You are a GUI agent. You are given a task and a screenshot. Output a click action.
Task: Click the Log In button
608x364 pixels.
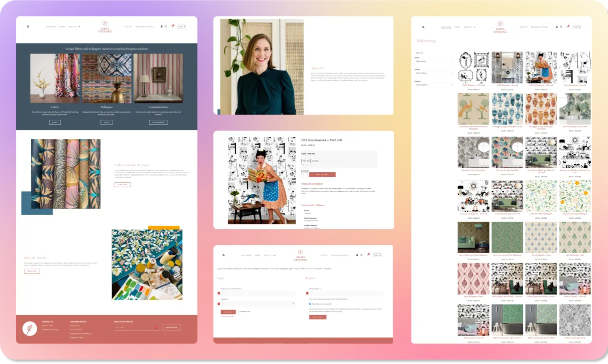click(228, 312)
